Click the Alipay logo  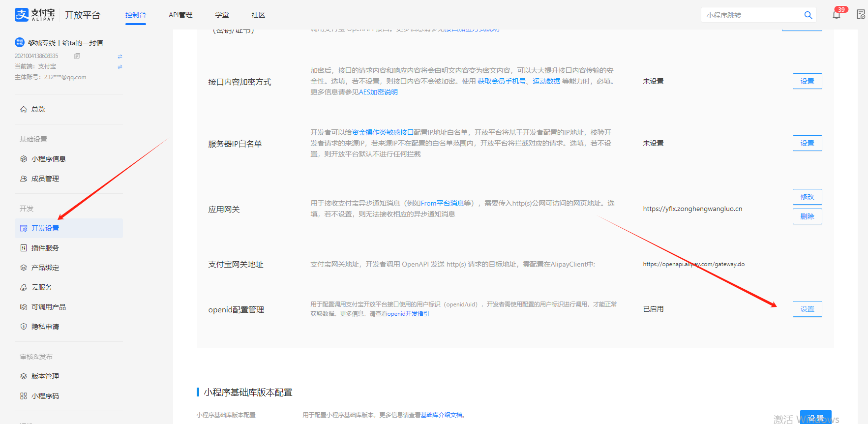(35, 15)
